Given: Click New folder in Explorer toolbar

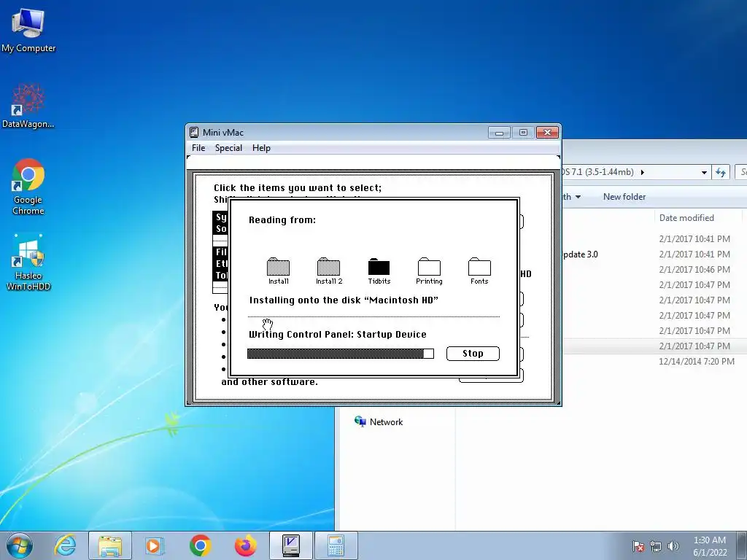Looking at the screenshot, I should pos(624,197).
